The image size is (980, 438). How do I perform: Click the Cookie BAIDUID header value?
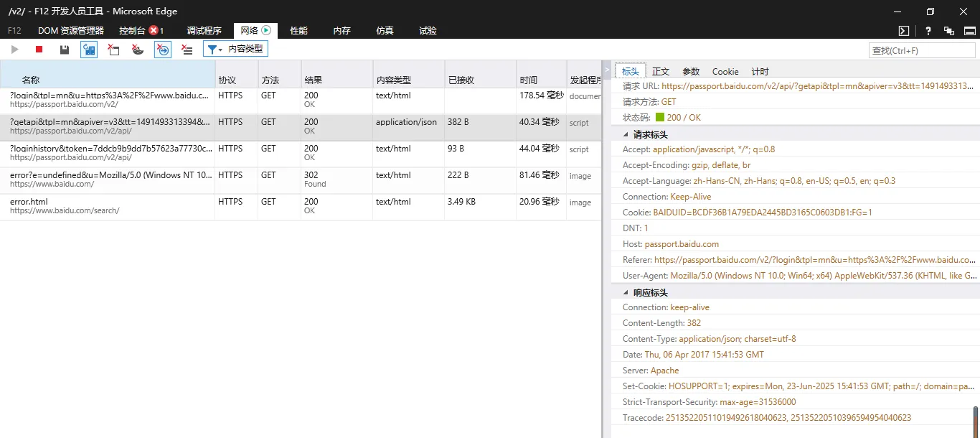[x=763, y=213]
